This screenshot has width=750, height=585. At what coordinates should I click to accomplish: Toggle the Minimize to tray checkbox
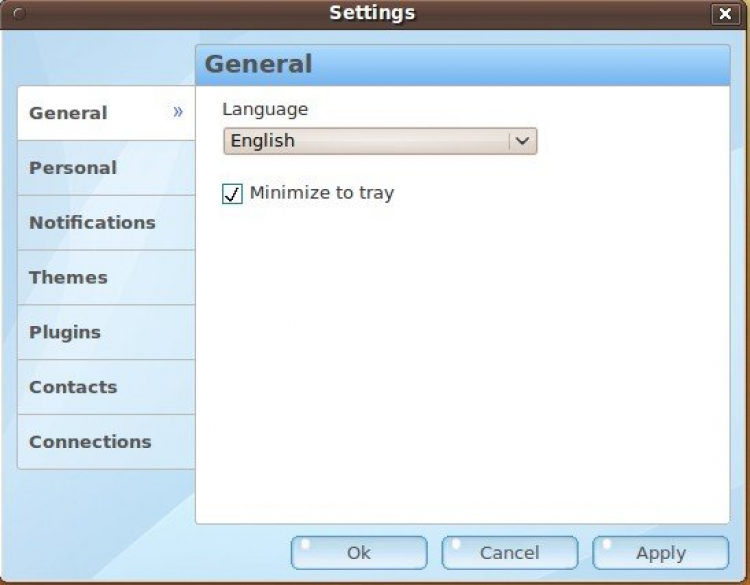[233, 194]
